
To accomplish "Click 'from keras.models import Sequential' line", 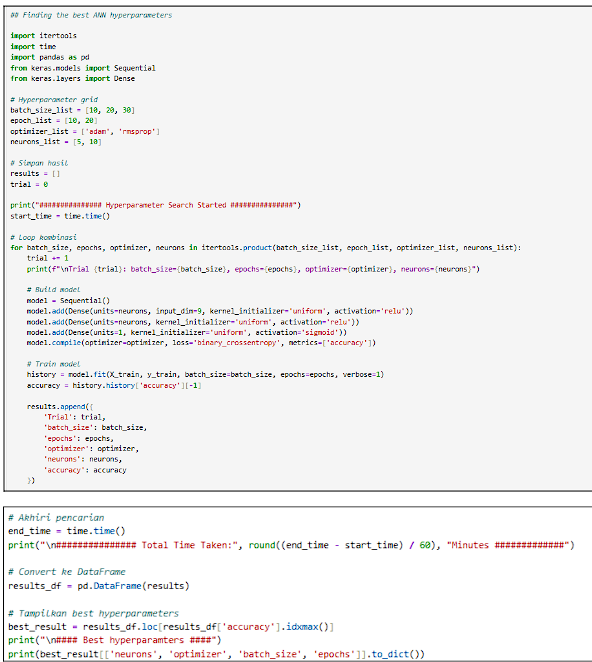I will [x=83, y=68].
